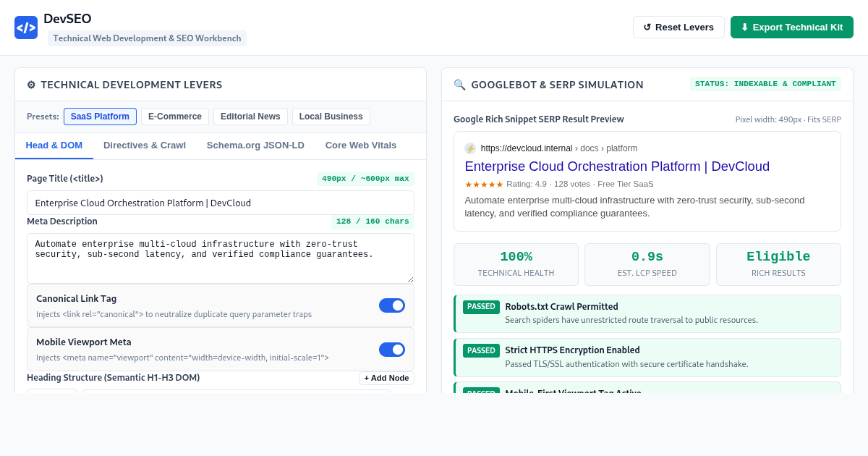This screenshot has width=868, height=456.
Task: Click the five-star rating in the snippet
Action: click(x=484, y=184)
